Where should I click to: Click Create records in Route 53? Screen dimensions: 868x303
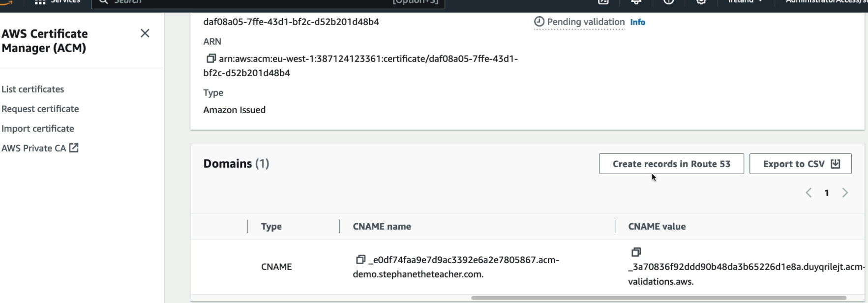(671, 164)
